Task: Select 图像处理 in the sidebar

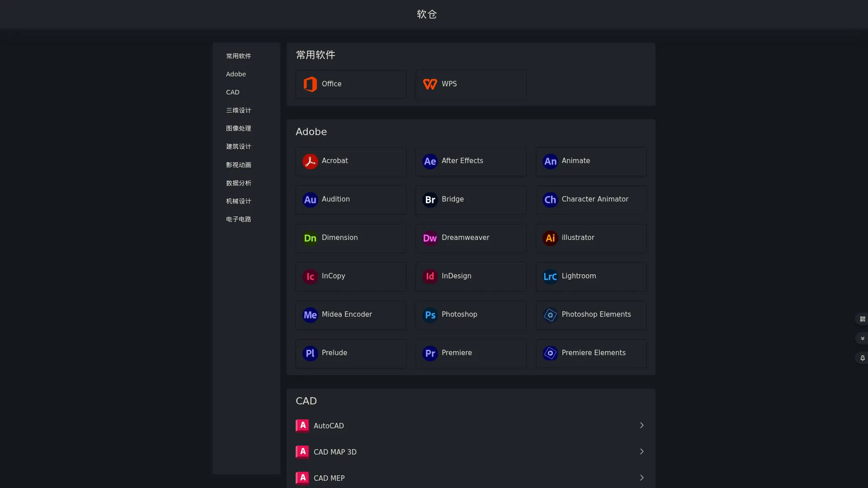Action: click(x=238, y=128)
